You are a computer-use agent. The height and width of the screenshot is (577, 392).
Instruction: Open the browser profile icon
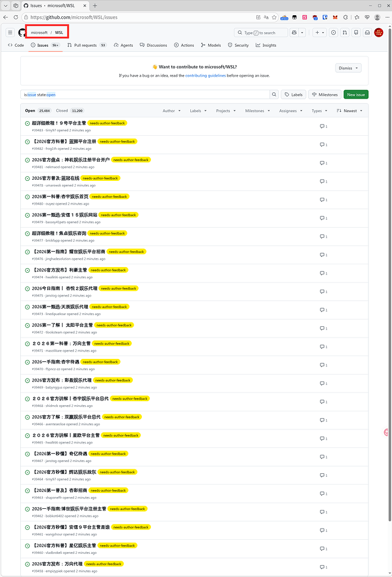click(x=377, y=17)
